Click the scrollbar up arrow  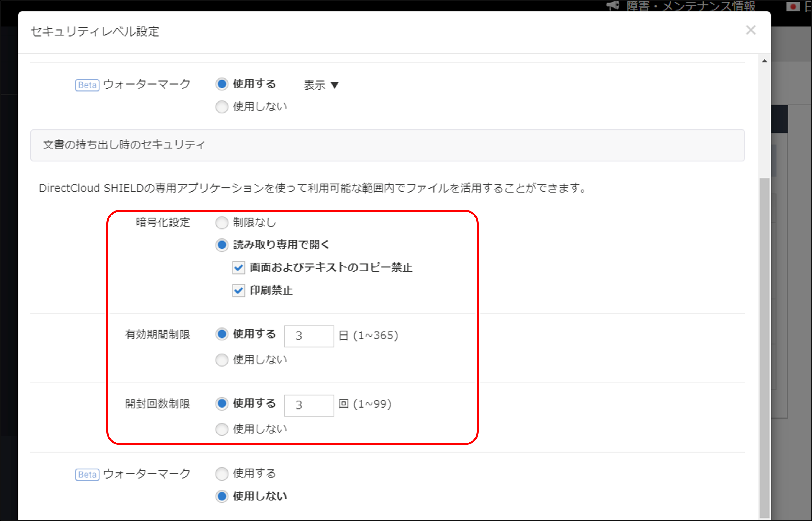click(x=764, y=60)
